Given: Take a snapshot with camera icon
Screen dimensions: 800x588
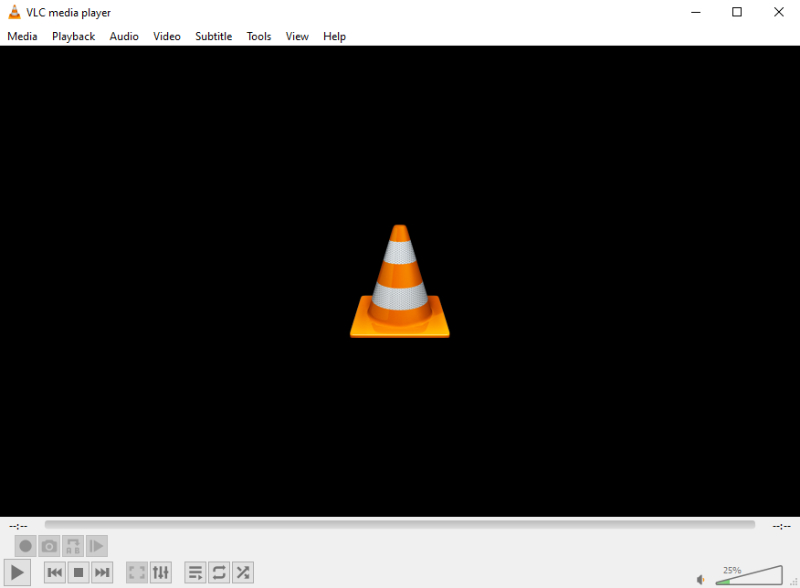Looking at the screenshot, I should (49, 546).
